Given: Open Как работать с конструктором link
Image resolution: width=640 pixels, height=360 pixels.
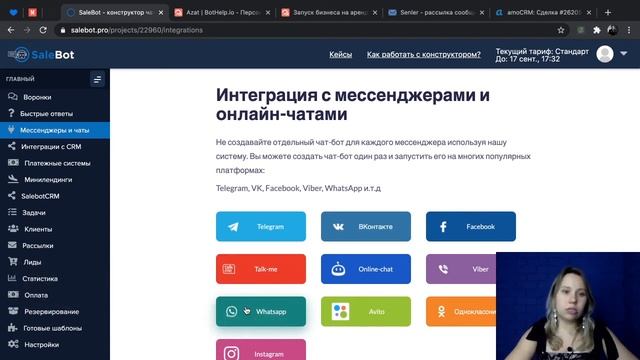Looking at the screenshot, I should point(424,54).
